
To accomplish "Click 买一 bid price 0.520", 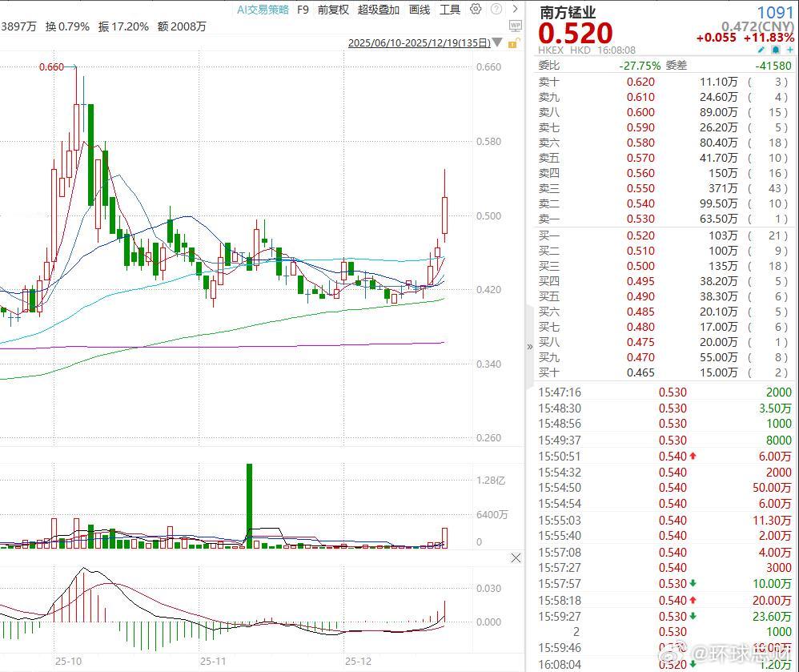I will click(x=640, y=235).
